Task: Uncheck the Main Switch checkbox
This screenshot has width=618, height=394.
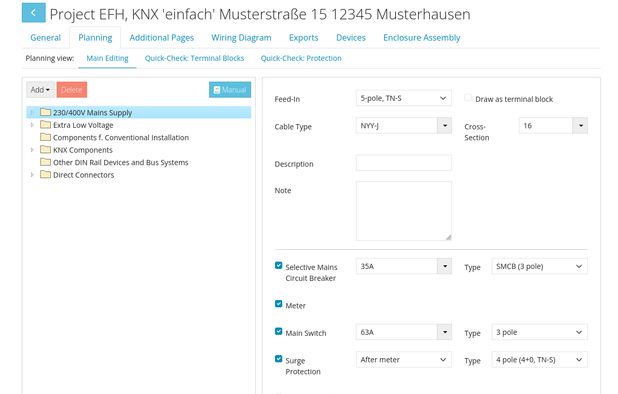Action: click(279, 331)
